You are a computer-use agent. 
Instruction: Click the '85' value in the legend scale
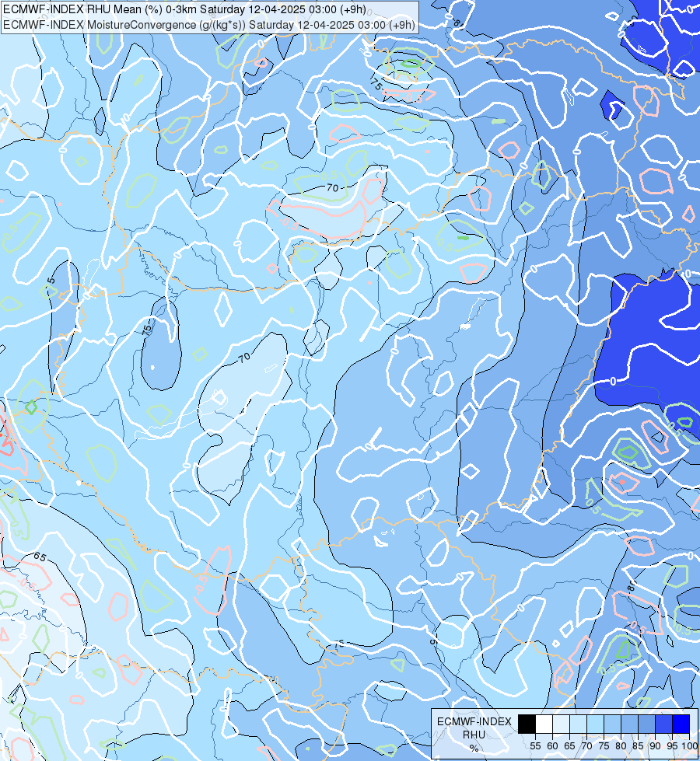pos(638,746)
